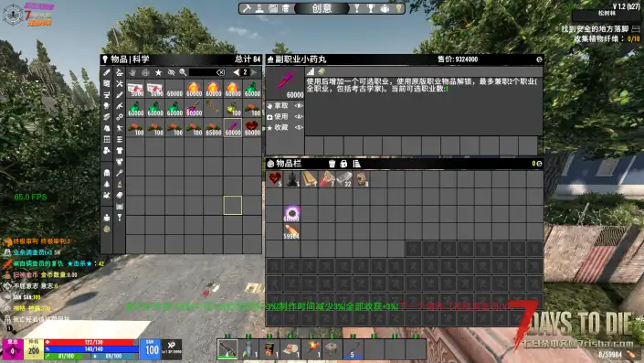644x363 pixels.
Task: Select the clothing shirt category icon
Action: pos(120,151)
